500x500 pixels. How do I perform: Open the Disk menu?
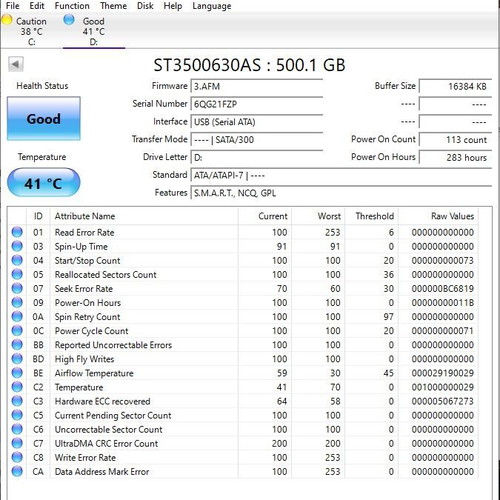(x=145, y=6)
